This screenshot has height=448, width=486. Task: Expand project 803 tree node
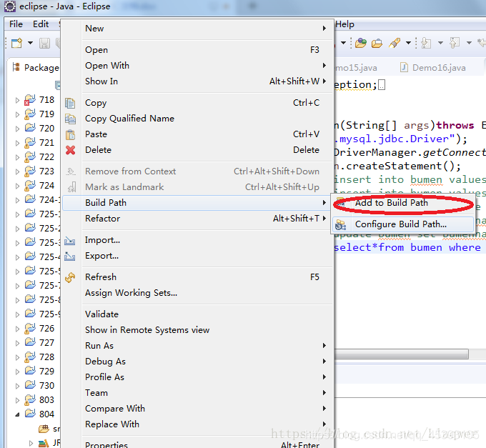point(17,400)
